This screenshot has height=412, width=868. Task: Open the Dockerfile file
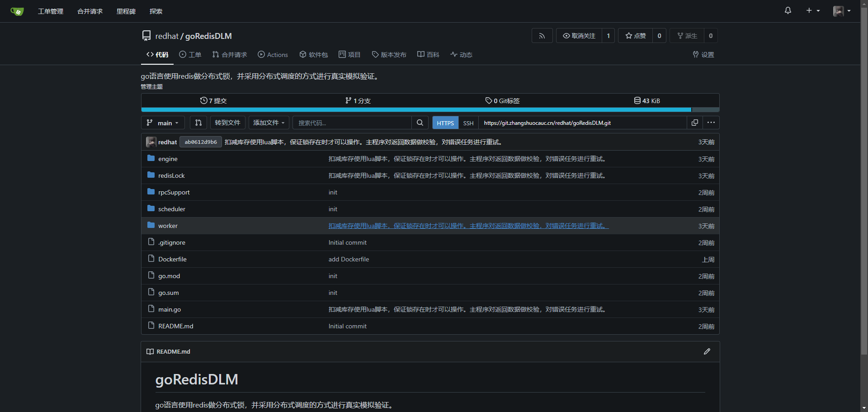[172, 259]
